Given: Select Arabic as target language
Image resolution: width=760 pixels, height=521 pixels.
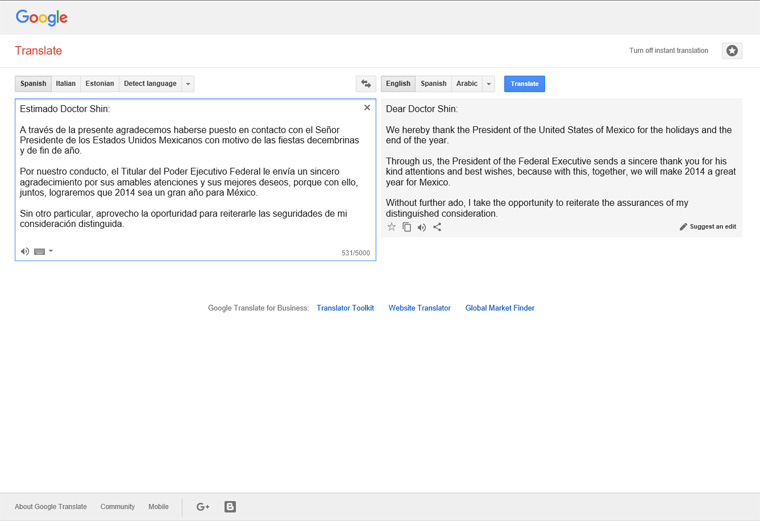Looking at the screenshot, I should click(x=467, y=83).
